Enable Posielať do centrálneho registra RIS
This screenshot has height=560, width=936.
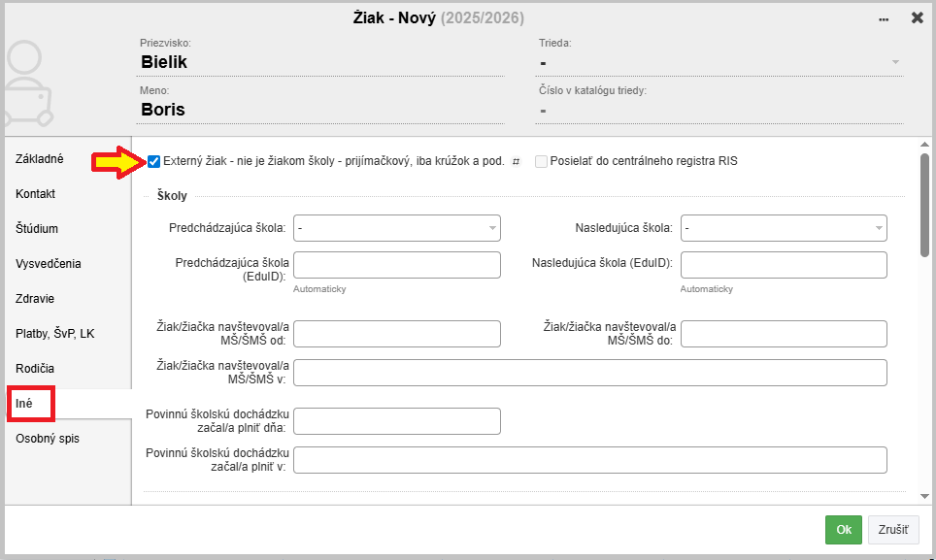(x=541, y=161)
